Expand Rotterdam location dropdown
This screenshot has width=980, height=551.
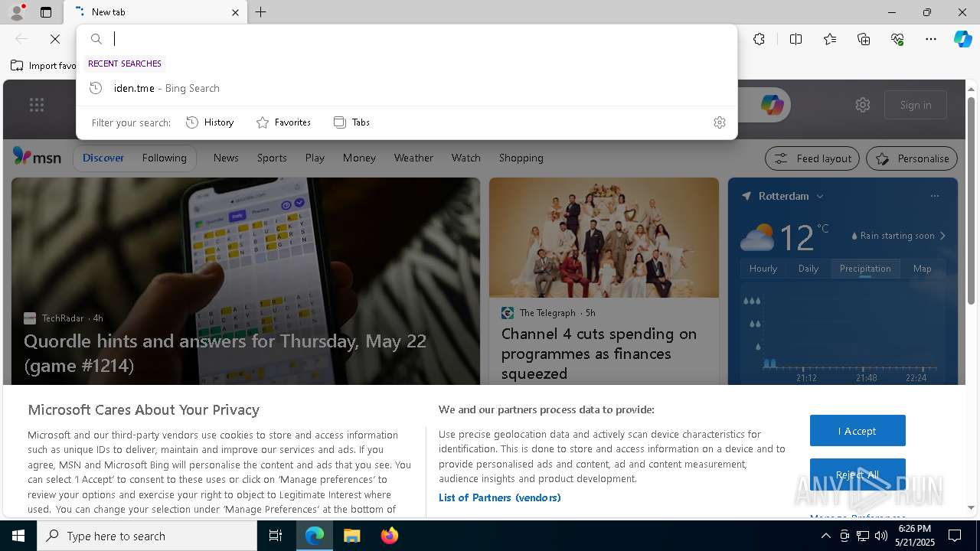[x=819, y=196]
